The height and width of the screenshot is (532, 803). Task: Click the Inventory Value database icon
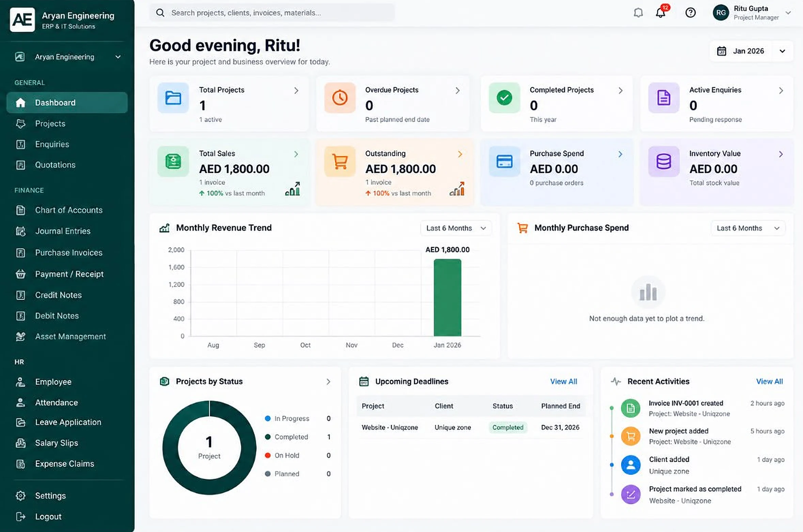click(x=664, y=161)
